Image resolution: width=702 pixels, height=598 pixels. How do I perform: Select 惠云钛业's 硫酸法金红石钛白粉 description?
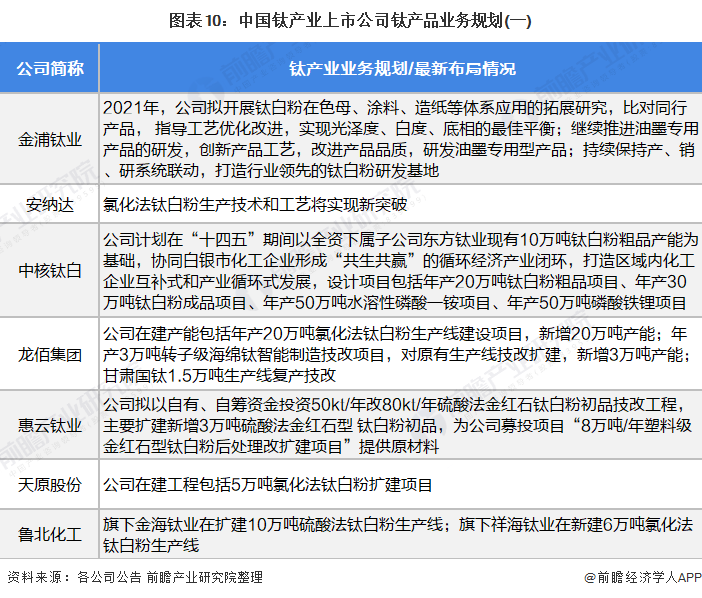click(x=402, y=426)
